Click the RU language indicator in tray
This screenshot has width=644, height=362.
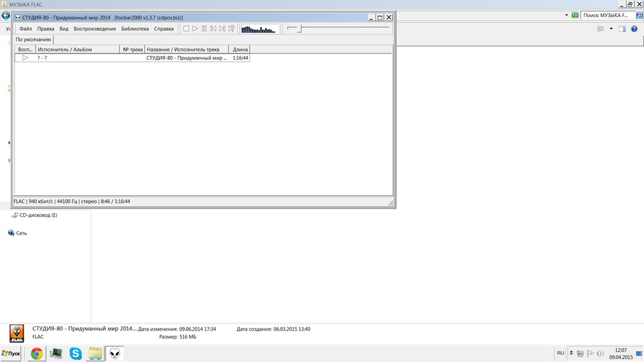pyautogui.click(x=560, y=353)
